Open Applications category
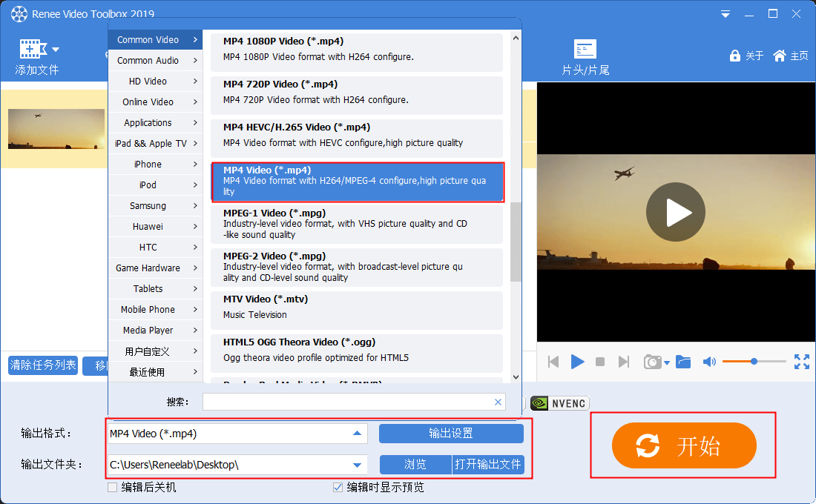The image size is (816, 504). click(156, 123)
